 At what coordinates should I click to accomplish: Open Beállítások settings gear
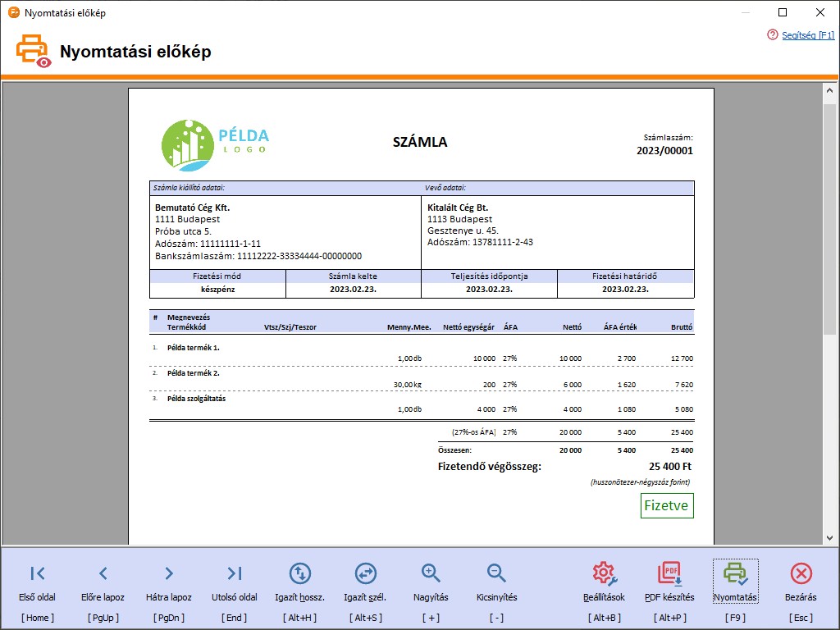604,573
